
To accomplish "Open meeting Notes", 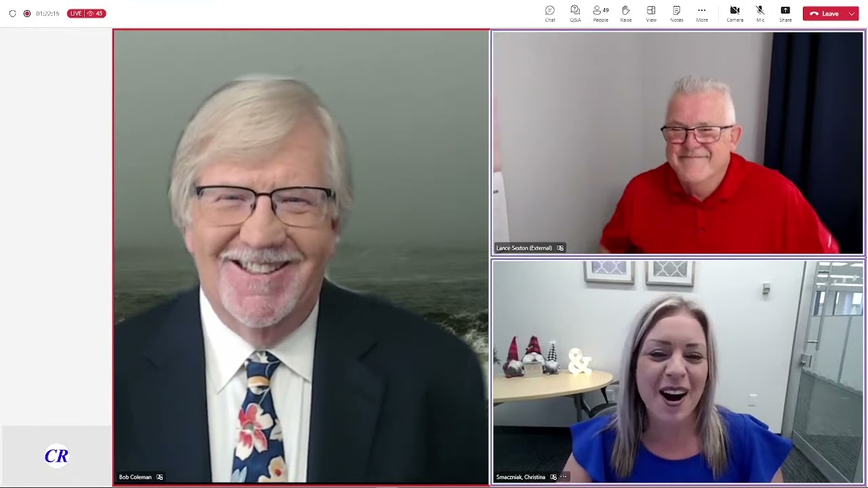I will (677, 14).
